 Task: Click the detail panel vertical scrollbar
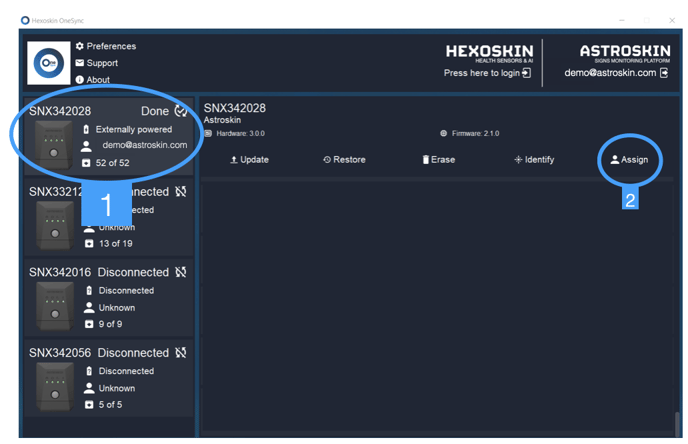[x=677, y=423]
